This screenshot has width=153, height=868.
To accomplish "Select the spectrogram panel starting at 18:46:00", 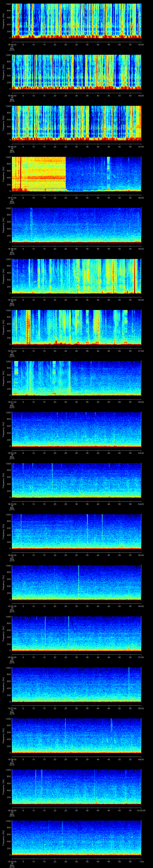I will pyautogui.click(x=77, y=123).
